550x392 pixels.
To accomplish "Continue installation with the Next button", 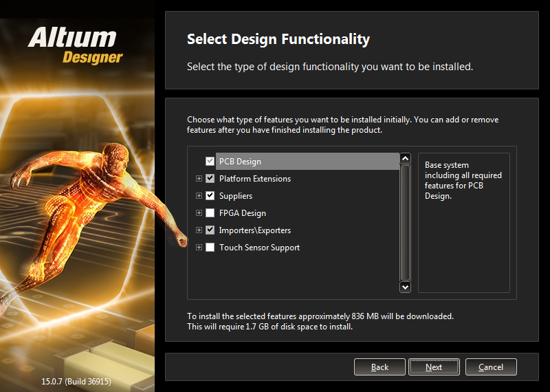I will [x=434, y=367].
